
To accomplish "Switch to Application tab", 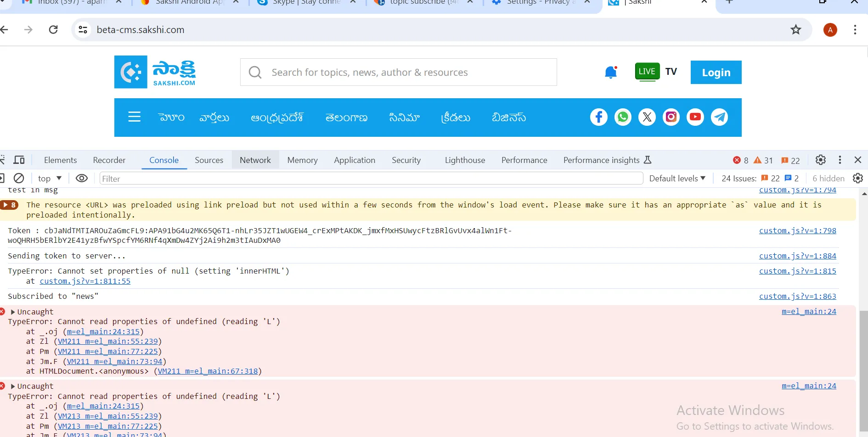I will pos(355,160).
